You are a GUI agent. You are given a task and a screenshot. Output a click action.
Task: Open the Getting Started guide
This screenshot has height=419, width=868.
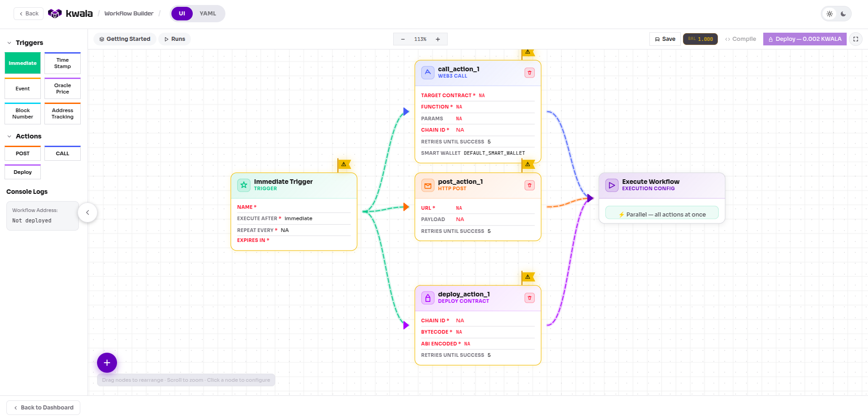pyautogui.click(x=125, y=39)
